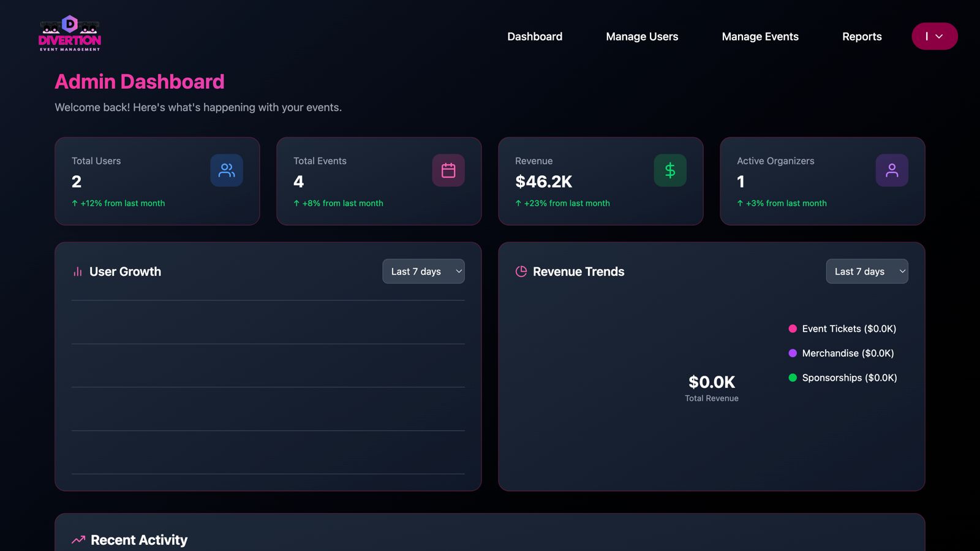Click the Active Organizers person icon
The image size is (980, 551).
pos(892,170)
